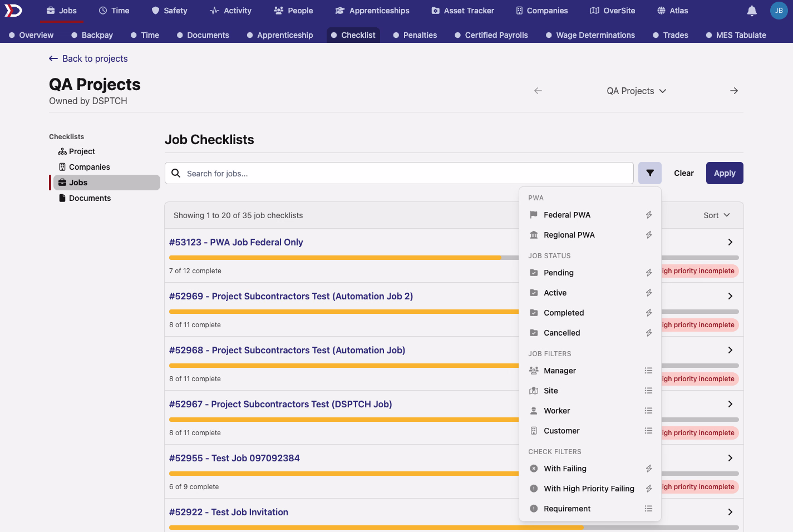Screen dimensions: 793x532
Task: Expand job #52922 chevron
Action: [730, 512]
